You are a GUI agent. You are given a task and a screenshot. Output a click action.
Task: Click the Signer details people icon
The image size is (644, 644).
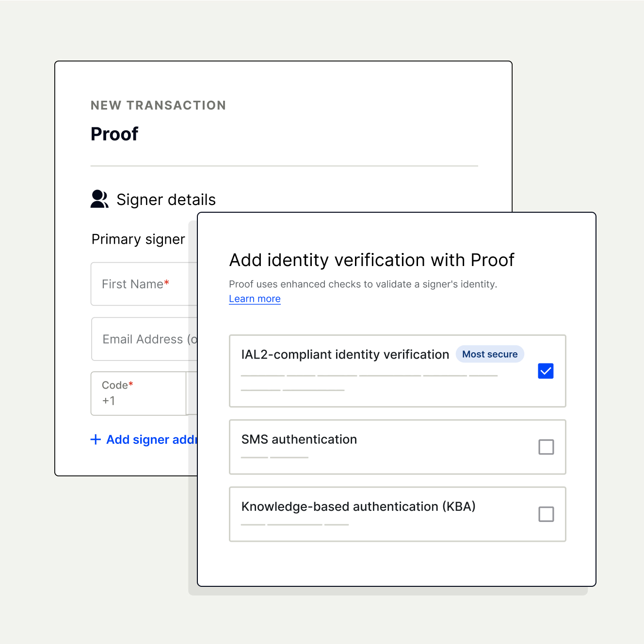pyautogui.click(x=99, y=199)
